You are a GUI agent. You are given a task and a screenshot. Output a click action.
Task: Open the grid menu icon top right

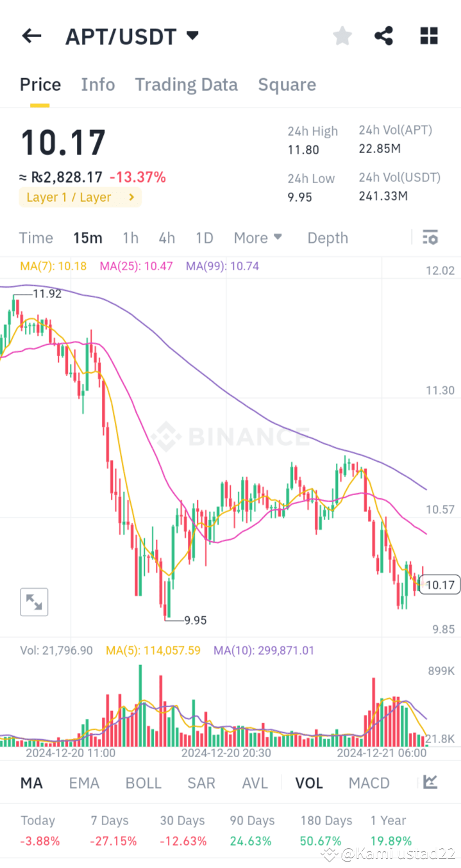[428, 35]
